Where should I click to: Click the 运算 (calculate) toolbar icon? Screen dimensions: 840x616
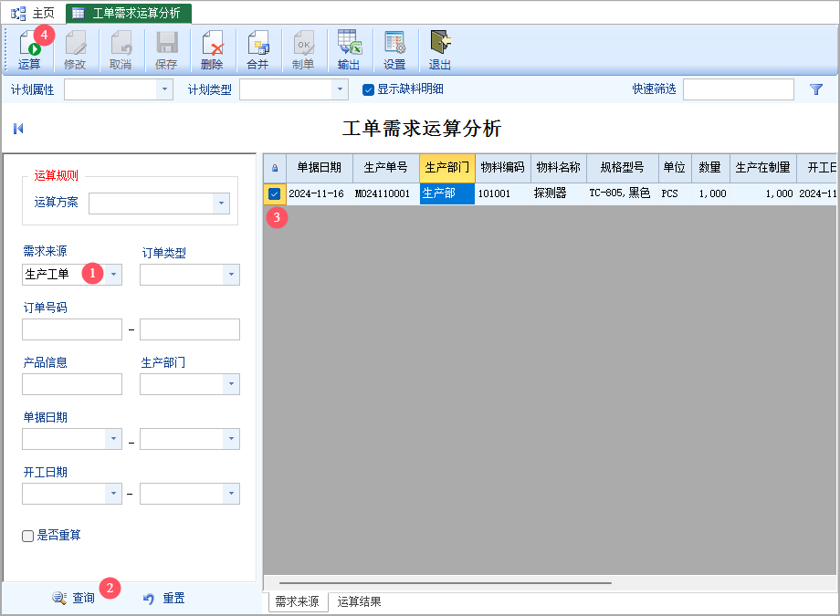tap(29, 49)
